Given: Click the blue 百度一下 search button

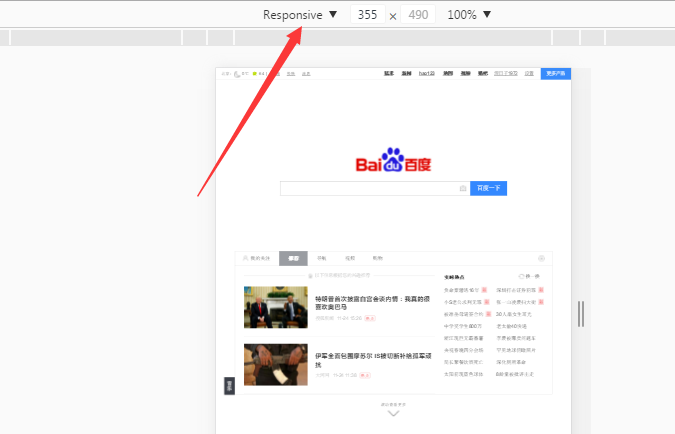Looking at the screenshot, I should pos(488,188).
